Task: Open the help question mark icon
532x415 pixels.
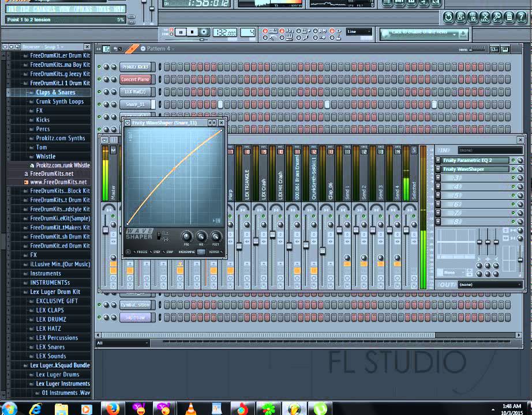Action: (521, 17)
